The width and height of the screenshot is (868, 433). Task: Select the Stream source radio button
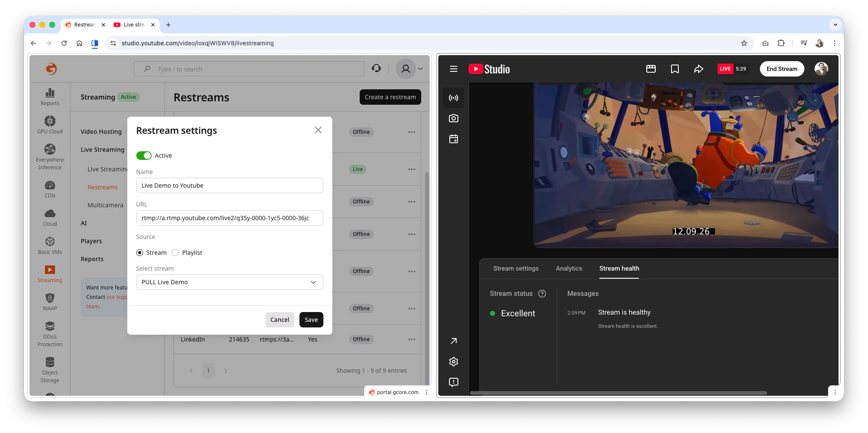coord(140,252)
